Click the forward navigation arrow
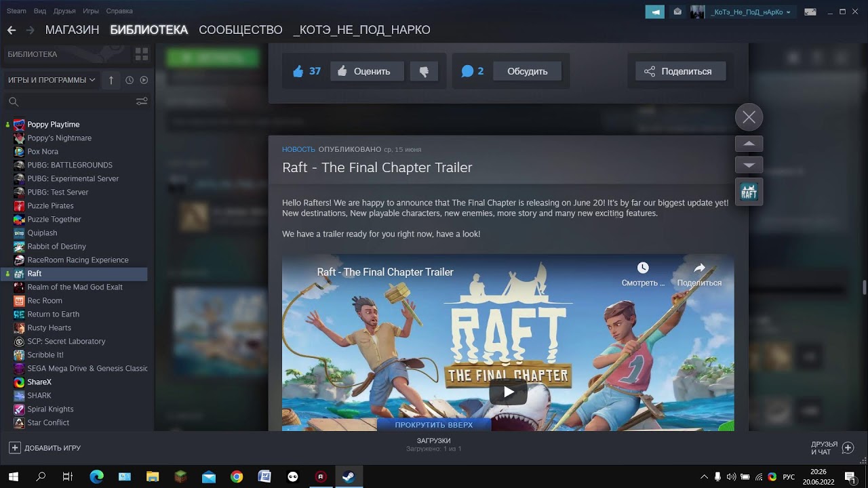The image size is (868, 488). coord(30,30)
